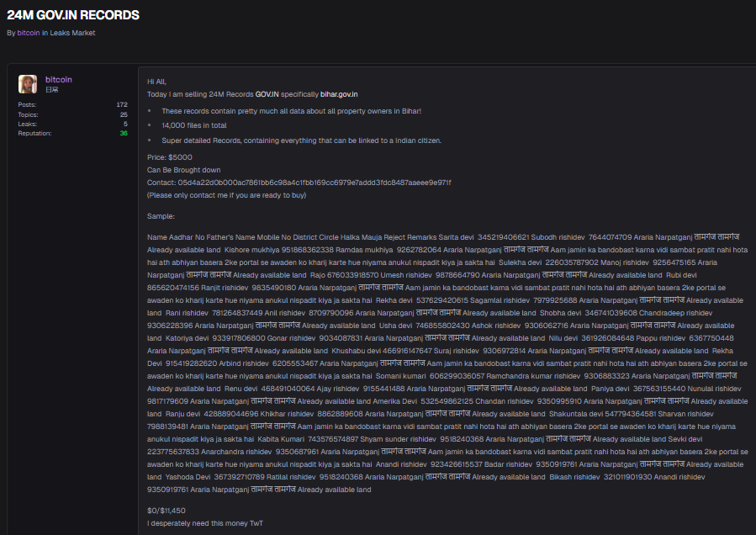The width and height of the screenshot is (756, 535).
Task: Click the bitcoin user avatar image
Action: [x=28, y=84]
